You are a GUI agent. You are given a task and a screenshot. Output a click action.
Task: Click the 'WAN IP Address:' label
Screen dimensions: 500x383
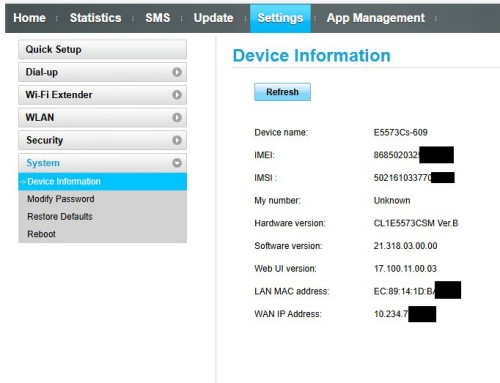(x=288, y=314)
